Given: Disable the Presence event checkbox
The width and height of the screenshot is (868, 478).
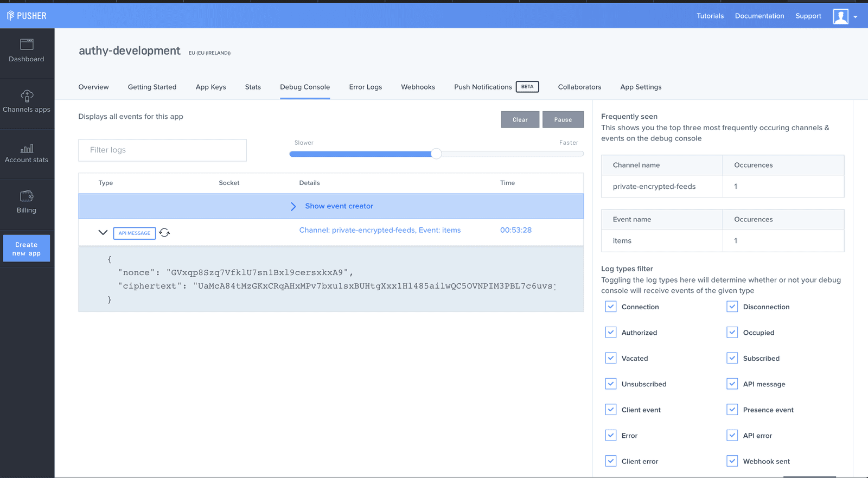Looking at the screenshot, I should (x=732, y=410).
